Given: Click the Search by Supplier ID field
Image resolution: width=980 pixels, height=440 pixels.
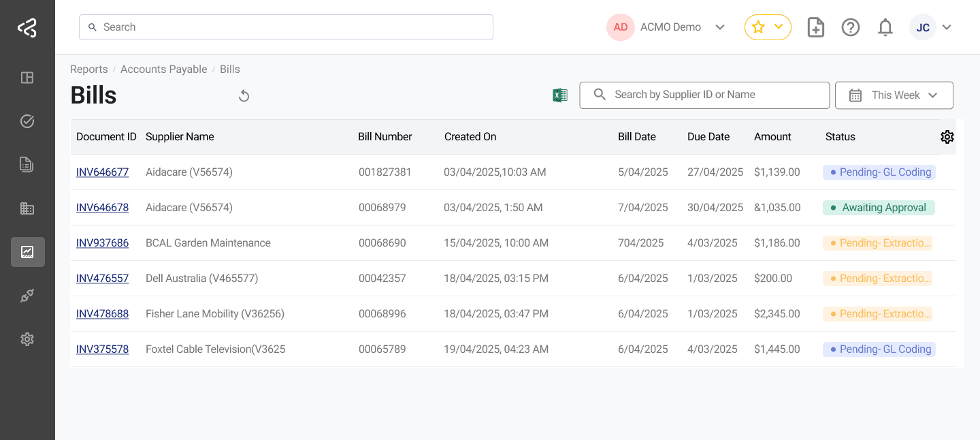Looking at the screenshot, I should pyautogui.click(x=704, y=95).
